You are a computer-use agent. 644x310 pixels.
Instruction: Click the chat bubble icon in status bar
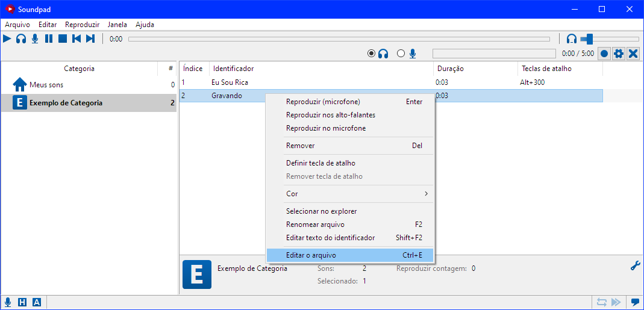[x=635, y=302]
